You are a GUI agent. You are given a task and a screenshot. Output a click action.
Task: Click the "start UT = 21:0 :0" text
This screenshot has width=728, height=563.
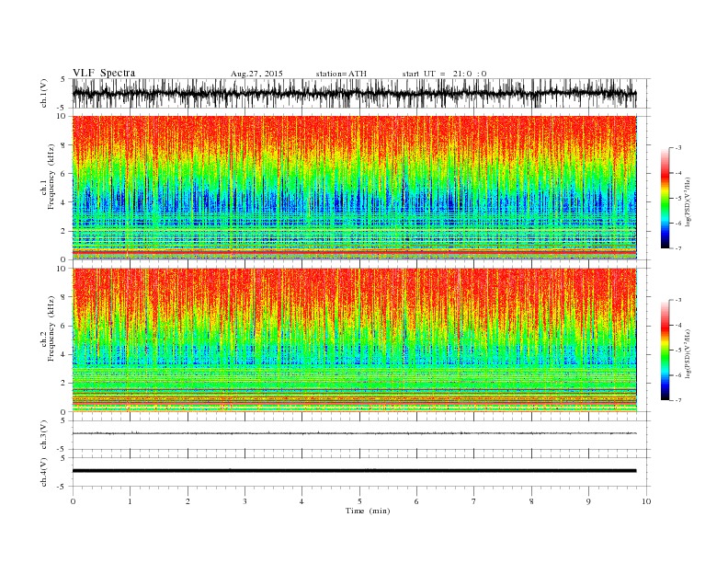[444, 74]
